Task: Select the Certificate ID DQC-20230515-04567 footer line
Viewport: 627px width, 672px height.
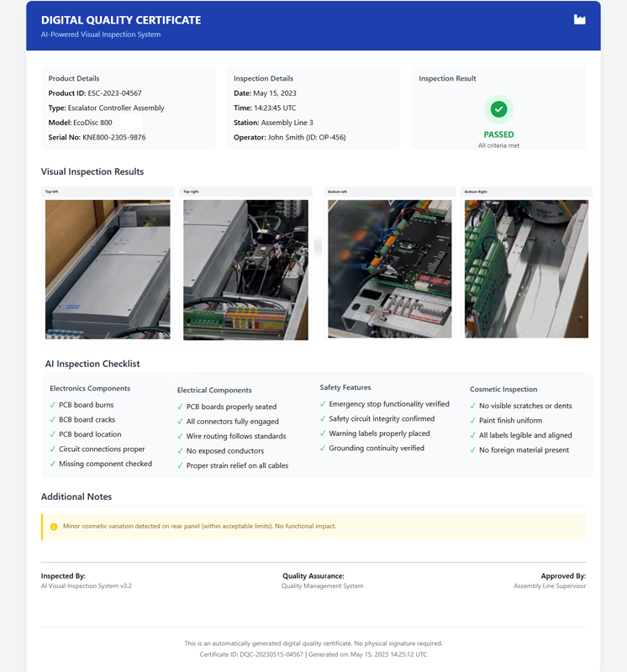Action: pyautogui.click(x=313, y=654)
